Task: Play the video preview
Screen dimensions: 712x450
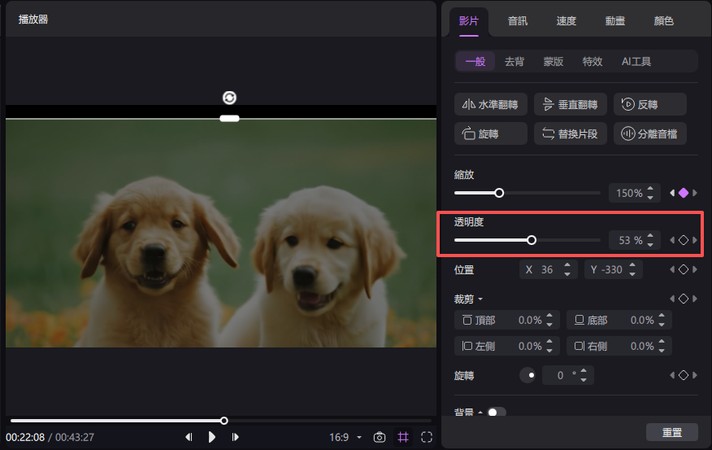Action: 212,437
